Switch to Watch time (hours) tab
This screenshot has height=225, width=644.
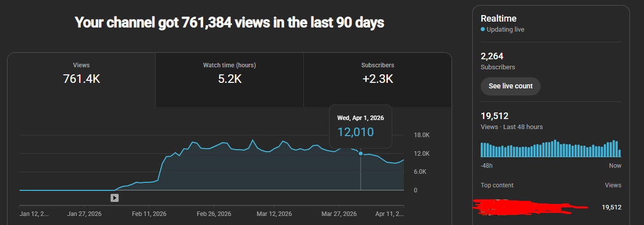click(230, 80)
